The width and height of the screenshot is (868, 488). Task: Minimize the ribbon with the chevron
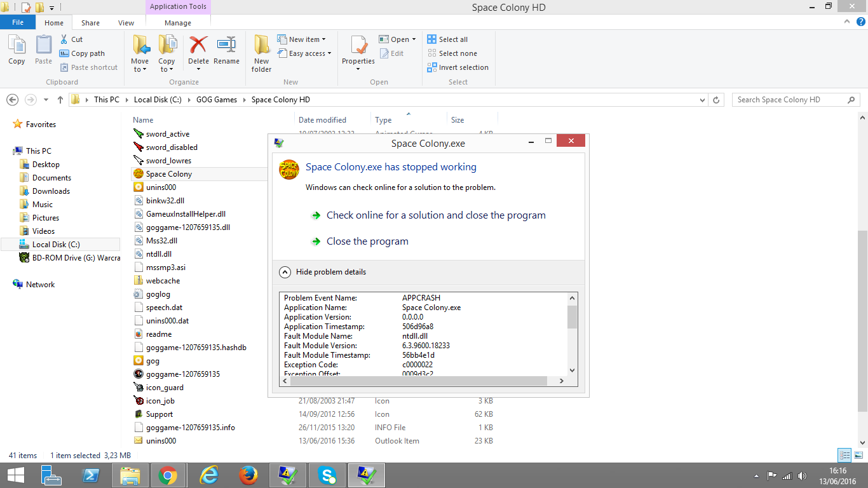click(x=848, y=22)
